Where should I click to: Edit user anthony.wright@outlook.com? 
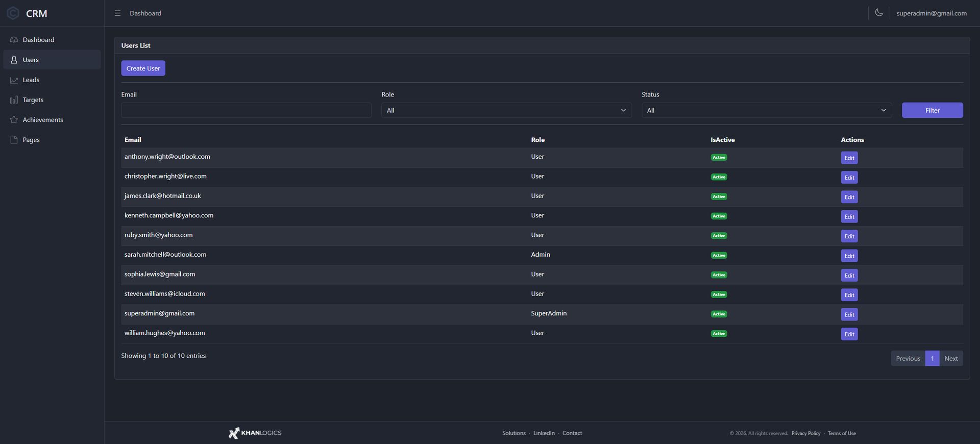(849, 158)
